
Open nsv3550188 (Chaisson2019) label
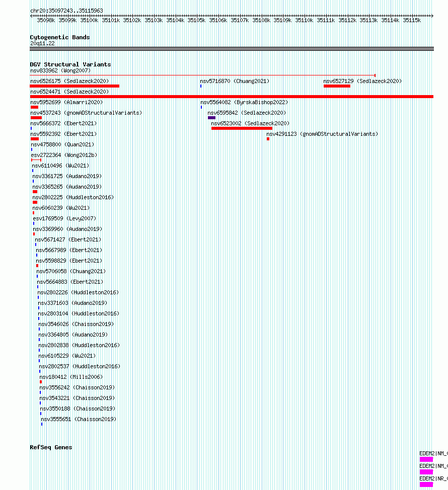78,409
